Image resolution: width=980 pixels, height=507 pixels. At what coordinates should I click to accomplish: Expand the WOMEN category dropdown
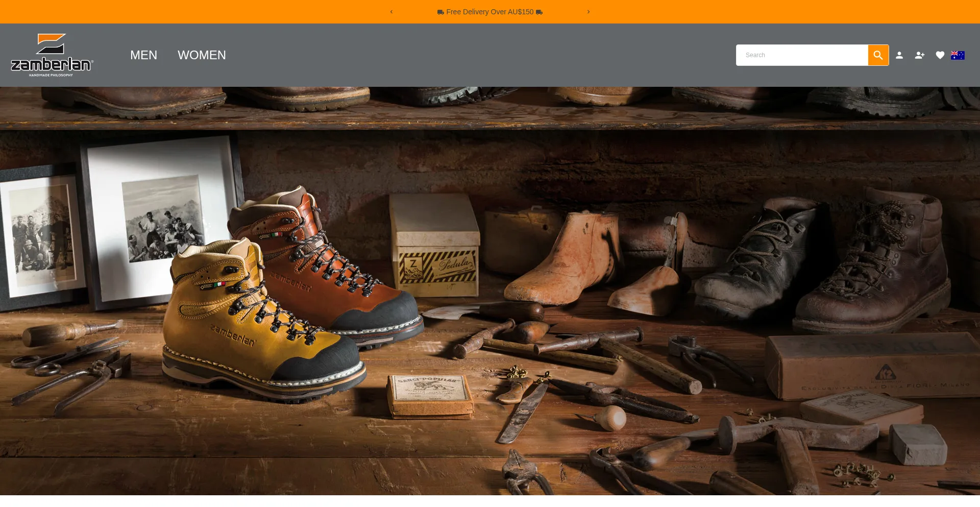coord(202,55)
